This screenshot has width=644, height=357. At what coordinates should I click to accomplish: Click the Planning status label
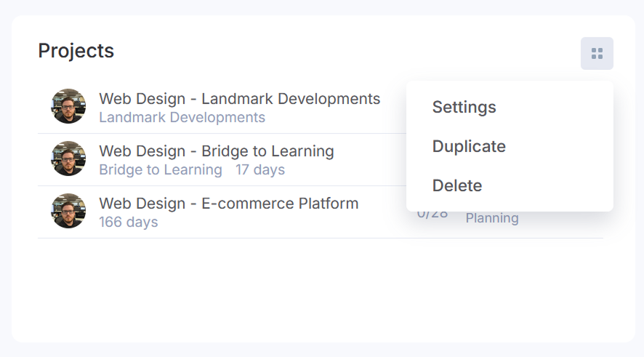492,219
